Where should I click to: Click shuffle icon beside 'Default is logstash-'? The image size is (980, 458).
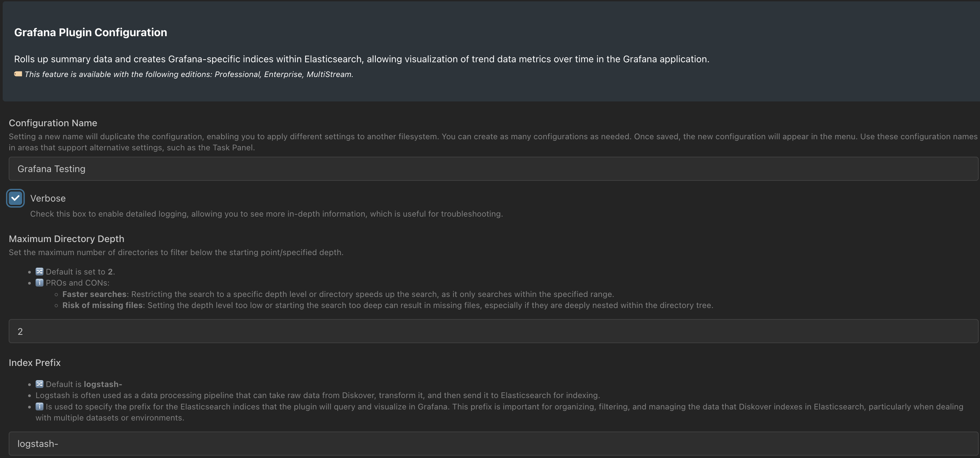40,384
